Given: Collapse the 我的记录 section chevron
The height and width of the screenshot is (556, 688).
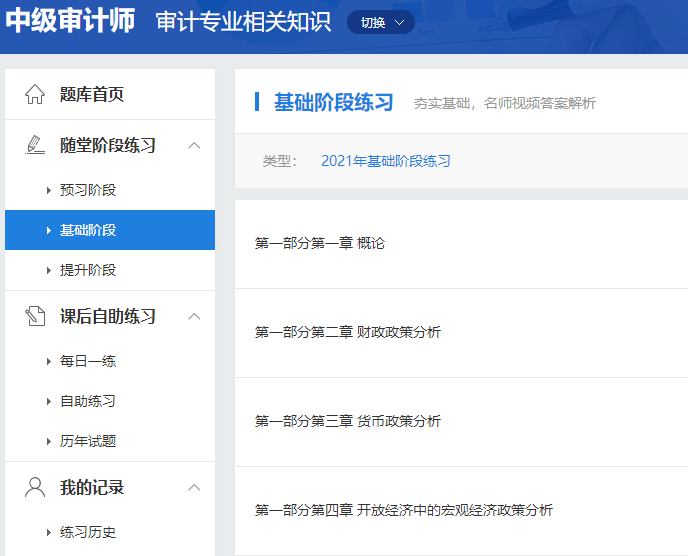Looking at the screenshot, I should [x=194, y=488].
